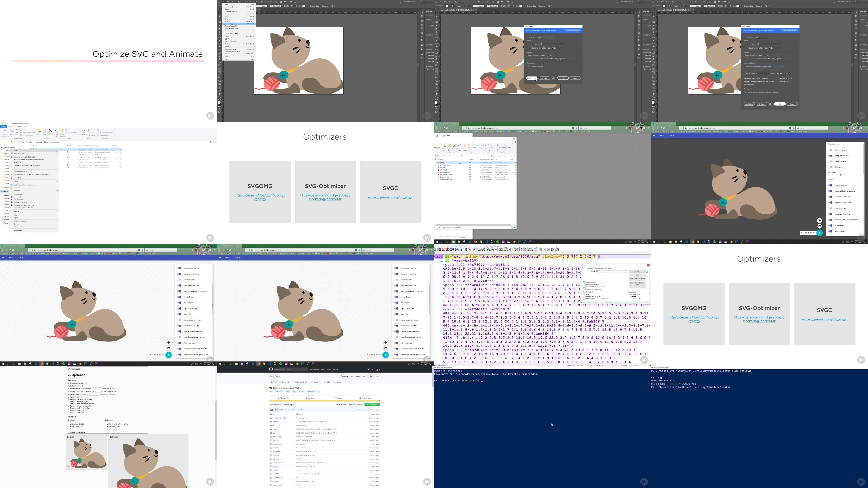Screen dimensions: 868x488
Task: Click the green Clone or download button
Action: pos(372,405)
